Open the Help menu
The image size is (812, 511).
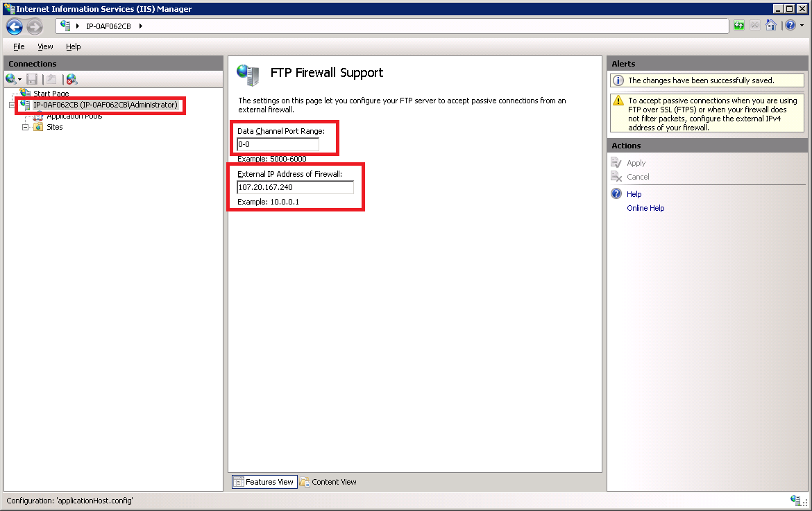click(x=73, y=46)
